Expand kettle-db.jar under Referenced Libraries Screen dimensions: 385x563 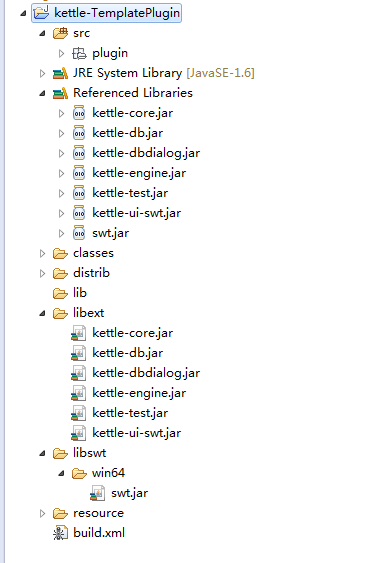pyautogui.click(x=61, y=134)
